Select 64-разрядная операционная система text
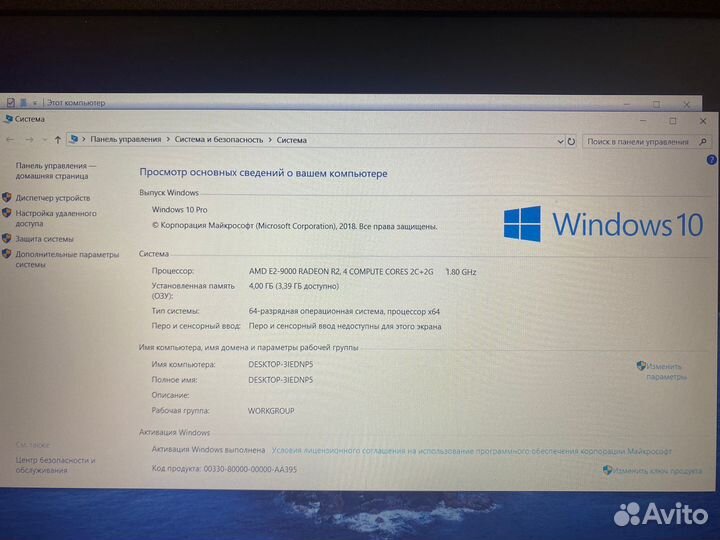The height and width of the screenshot is (540, 720). (x=344, y=311)
